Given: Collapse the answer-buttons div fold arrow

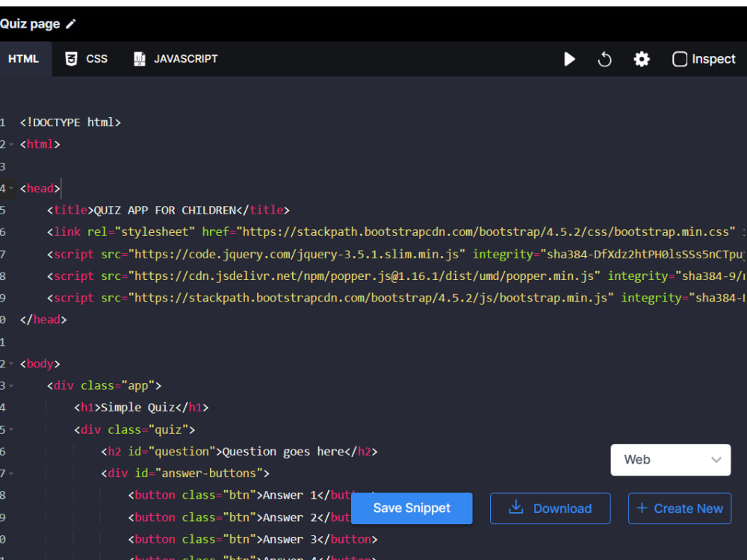Looking at the screenshot, I should (11, 473).
